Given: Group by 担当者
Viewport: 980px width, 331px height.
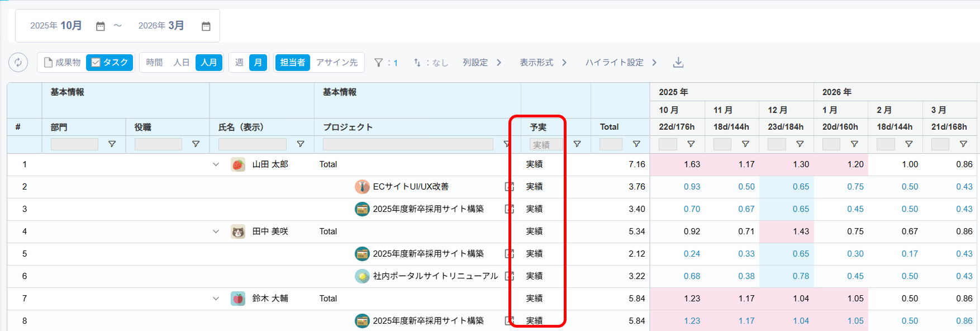Looking at the screenshot, I should point(292,63).
